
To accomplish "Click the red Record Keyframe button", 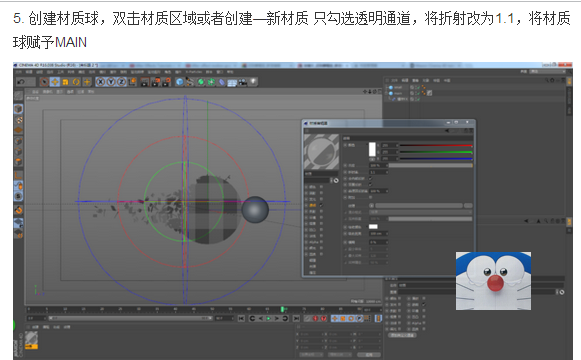I will pos(315,318).
